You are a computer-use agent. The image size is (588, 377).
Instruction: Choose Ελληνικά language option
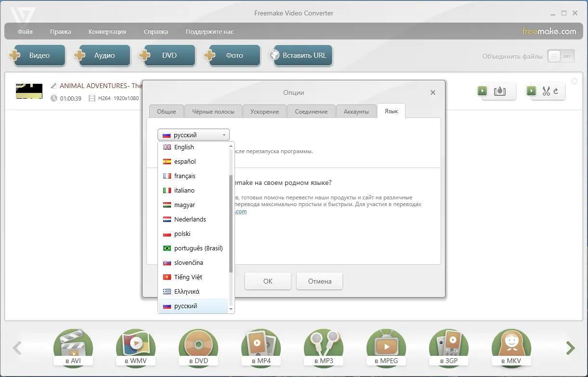[193, 292]
